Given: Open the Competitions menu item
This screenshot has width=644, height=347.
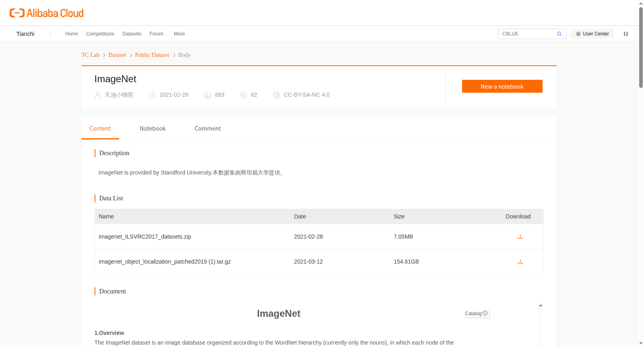Looking at the screenshot, I should click(x=100, y=34).
